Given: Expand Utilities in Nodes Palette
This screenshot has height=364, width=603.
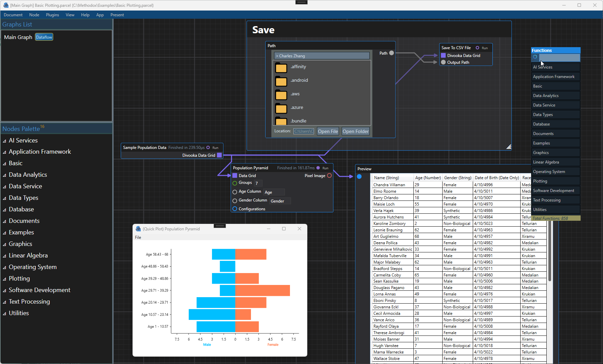Looking at the screenshot, I should coord(5,313).
